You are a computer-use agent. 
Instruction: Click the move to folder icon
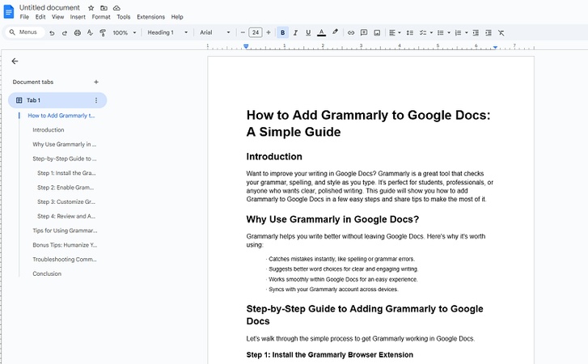click(x=104, y=8)
